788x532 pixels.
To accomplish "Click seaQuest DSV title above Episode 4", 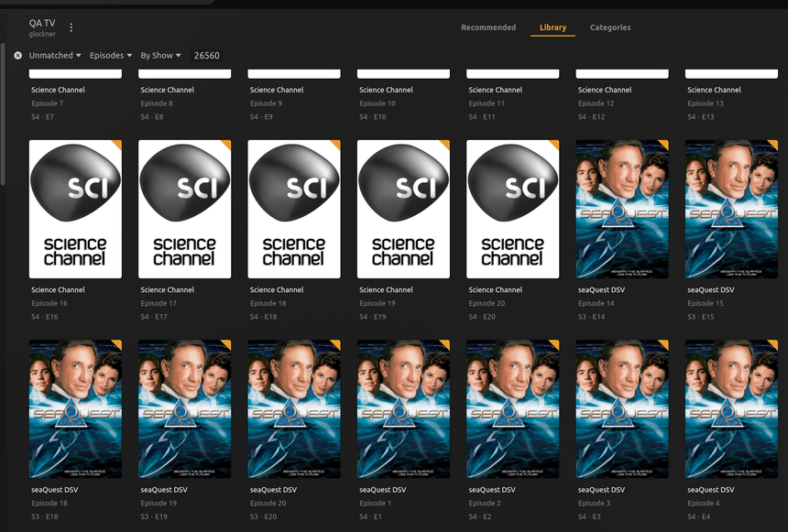I will click(x=711, y=490).
